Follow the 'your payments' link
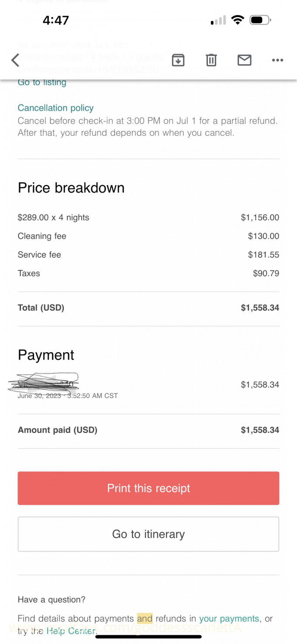The image size is (297, 644). [229, 619]
